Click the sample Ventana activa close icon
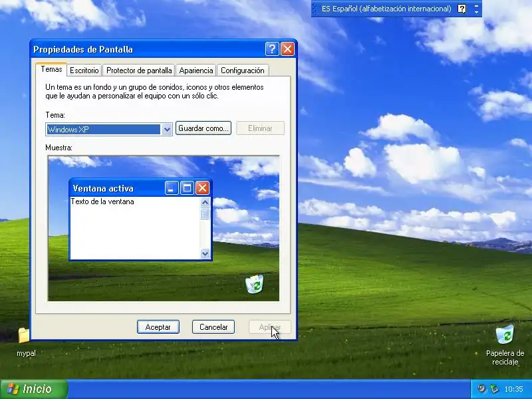532x399 pixels. tap(203, 188)
